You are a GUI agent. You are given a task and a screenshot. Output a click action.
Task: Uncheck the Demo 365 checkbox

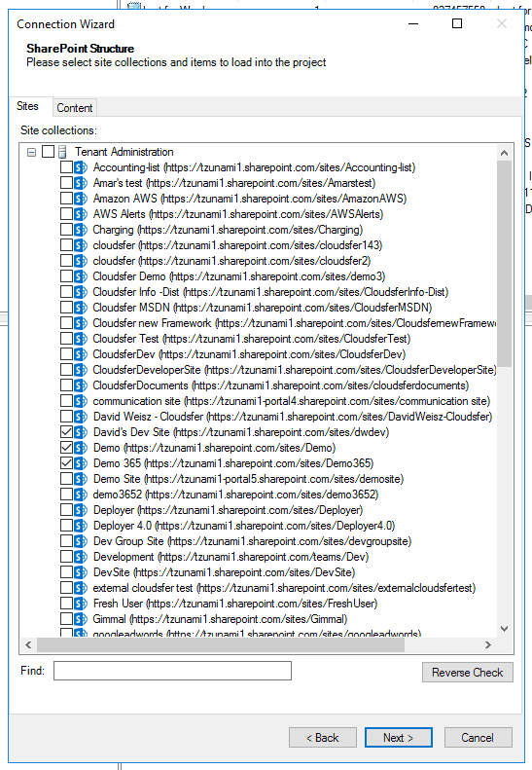click(x=66, y=463)
